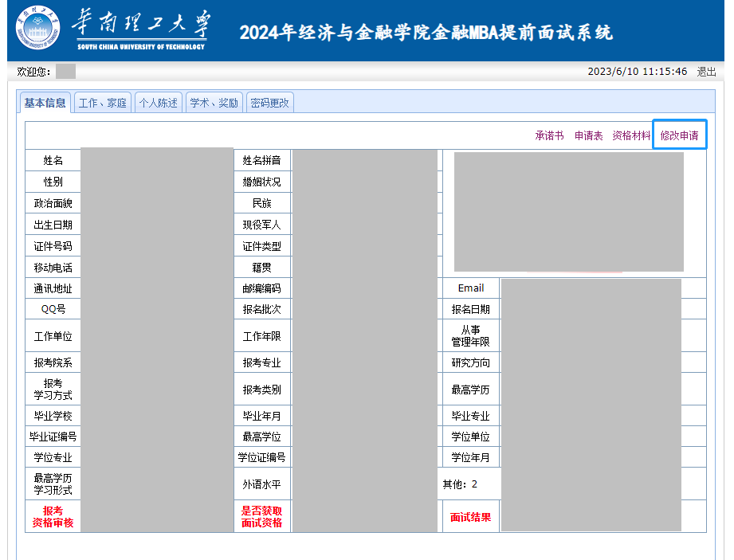The width and height of the screenshot is (734, 560).
Task: Switch to the 个人陈述 tab
Action: (159, 103)
